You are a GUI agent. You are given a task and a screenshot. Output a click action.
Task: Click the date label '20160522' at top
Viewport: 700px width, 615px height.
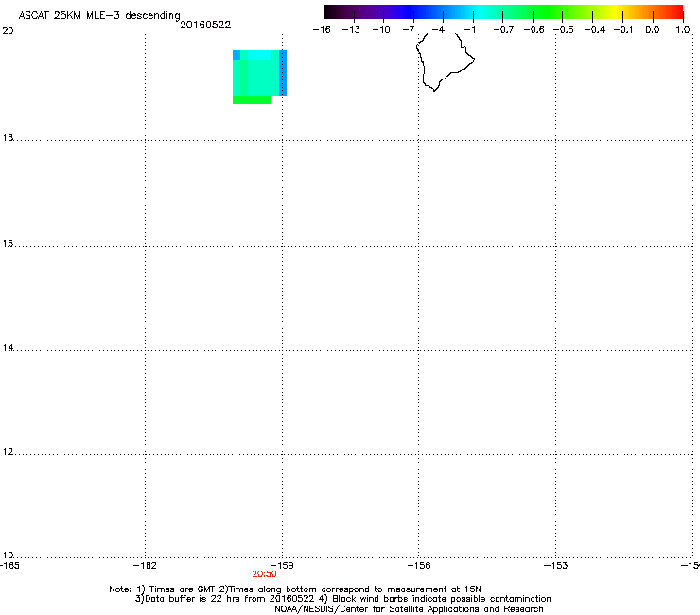point(205,25)
